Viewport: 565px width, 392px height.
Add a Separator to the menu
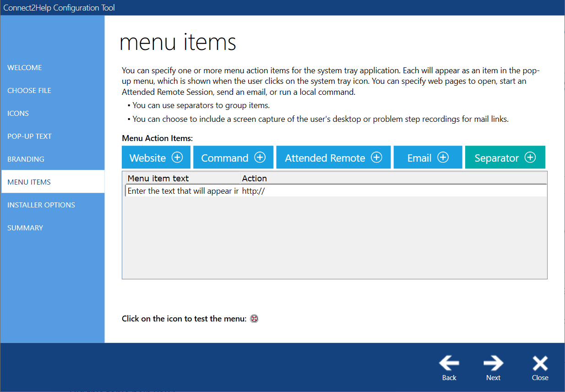point(505,158)
